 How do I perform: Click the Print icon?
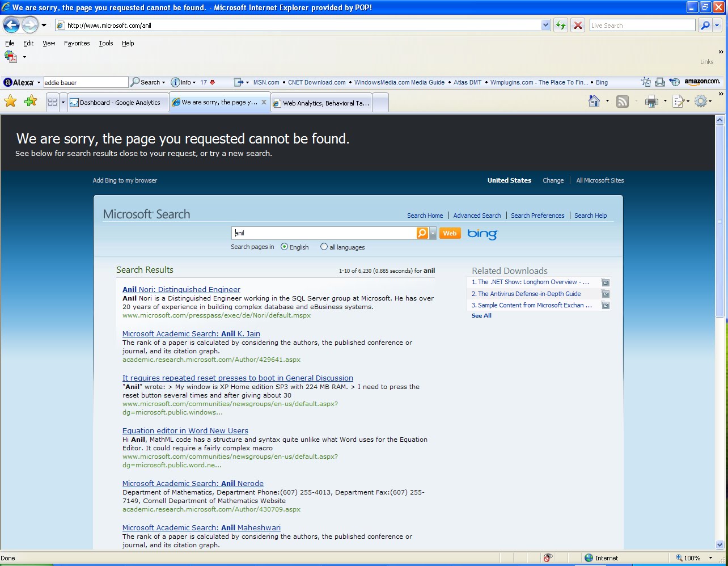tap(651, 101)
